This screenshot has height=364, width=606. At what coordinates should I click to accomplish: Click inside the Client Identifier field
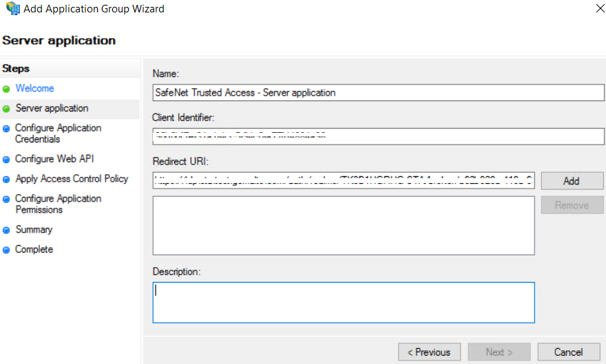point(378,137)
